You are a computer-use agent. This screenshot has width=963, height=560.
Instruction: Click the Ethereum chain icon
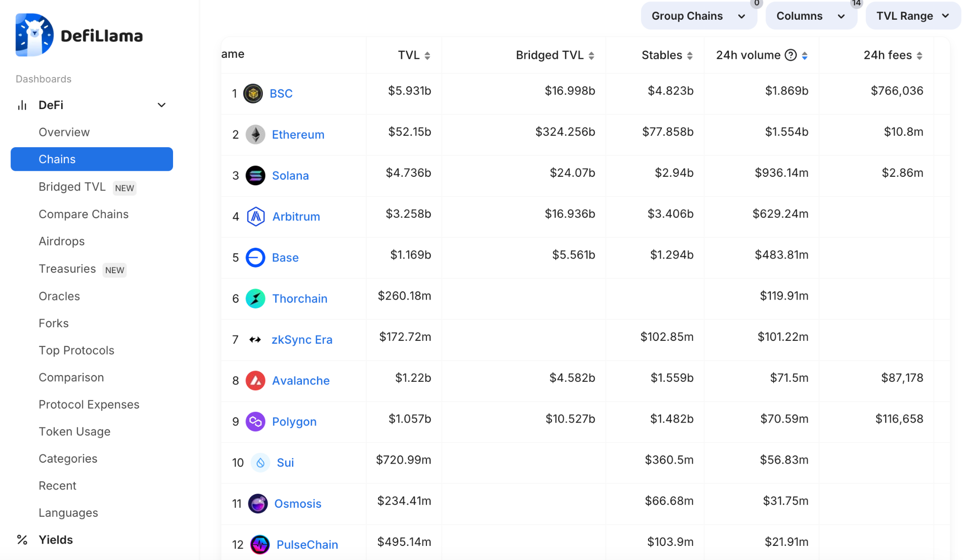coord(255,134)
